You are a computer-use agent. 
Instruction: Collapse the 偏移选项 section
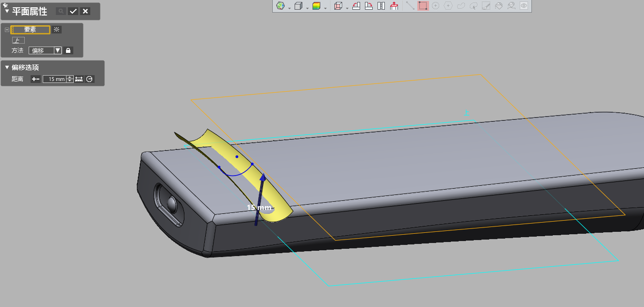7,67
